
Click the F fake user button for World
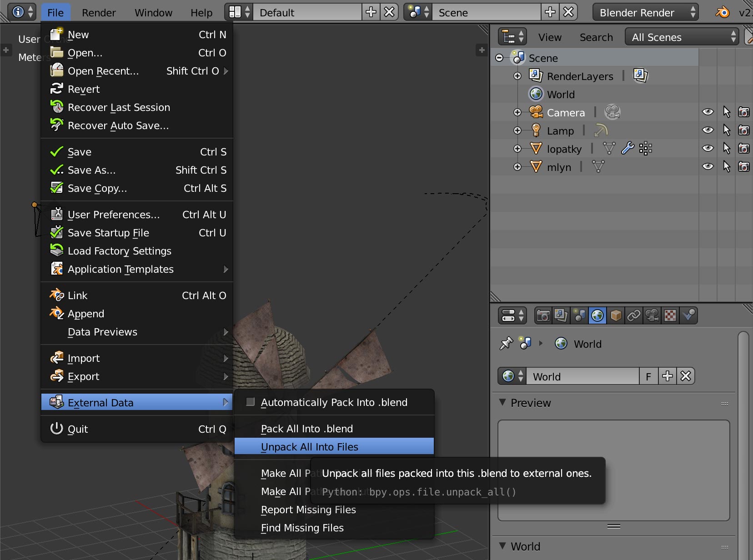648,376
